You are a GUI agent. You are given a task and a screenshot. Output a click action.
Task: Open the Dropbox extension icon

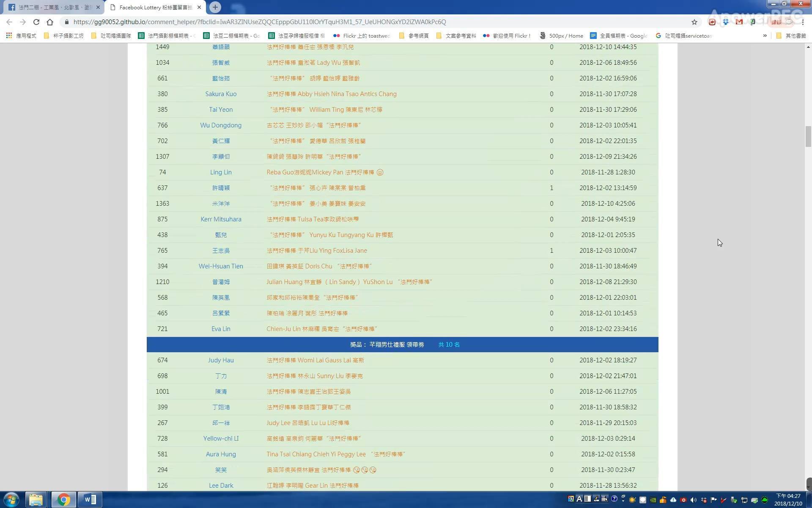(x=726, y=22)
